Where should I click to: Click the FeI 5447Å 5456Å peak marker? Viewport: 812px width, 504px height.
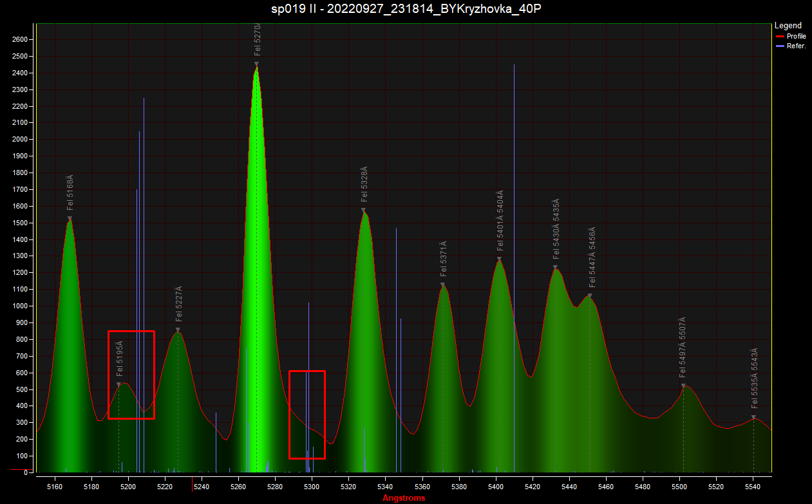pyautogui.click(x=590, y=296)
